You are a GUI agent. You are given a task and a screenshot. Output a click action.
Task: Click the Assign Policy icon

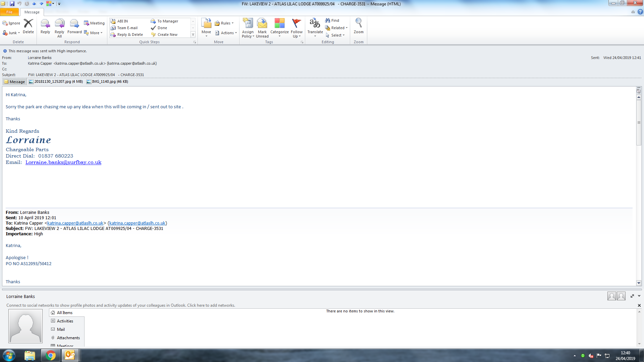click(x=248, y=27)
